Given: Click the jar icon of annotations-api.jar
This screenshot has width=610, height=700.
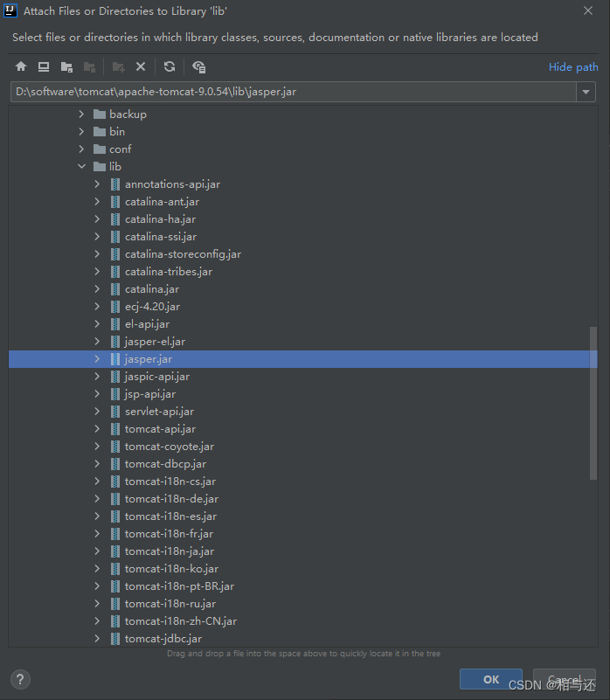Looking at the screenshot, I should coord(115,184).
